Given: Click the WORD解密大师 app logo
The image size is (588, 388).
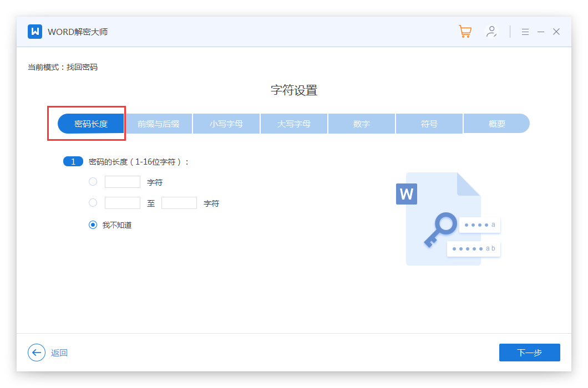Looking at the screenshot, I should [x=35, y=32].
